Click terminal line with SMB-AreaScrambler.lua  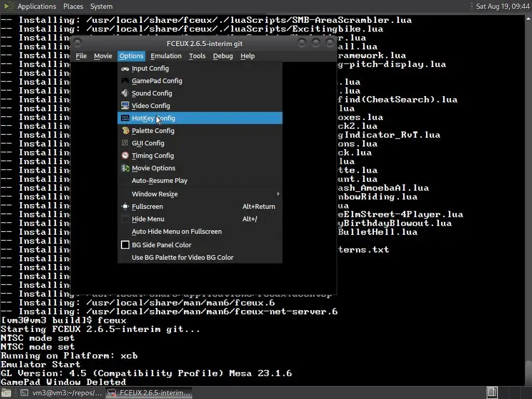tap(206, 20)
